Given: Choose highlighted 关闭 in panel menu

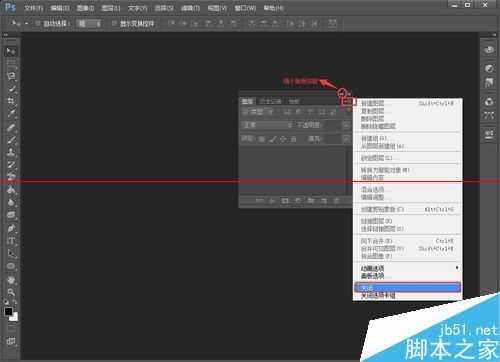Looking at the screenshot, I should 407,287.
